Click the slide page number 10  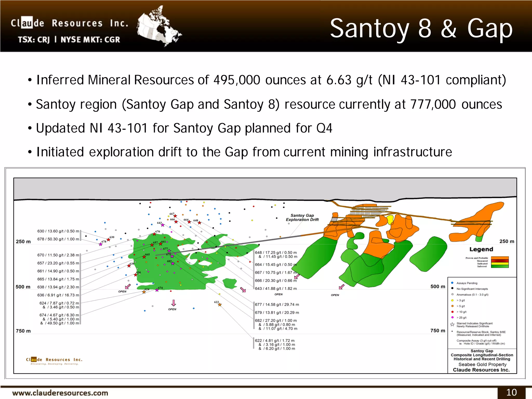point(511,393)
